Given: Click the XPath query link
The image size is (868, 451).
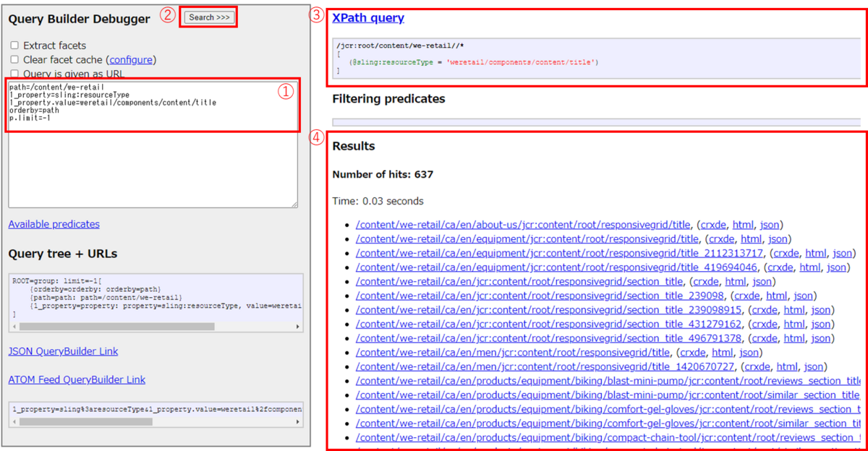Looking at the screenshot, I should click(x=368, y=17).
